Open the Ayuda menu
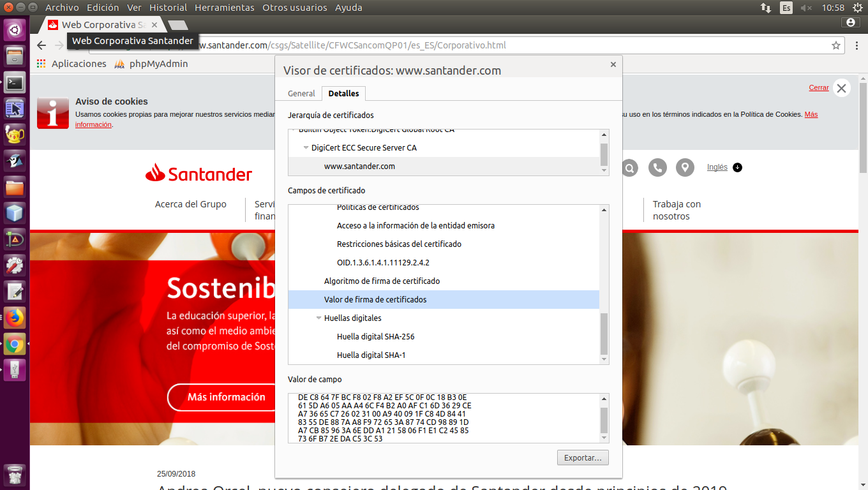868x490 pixels. [348, 8]
